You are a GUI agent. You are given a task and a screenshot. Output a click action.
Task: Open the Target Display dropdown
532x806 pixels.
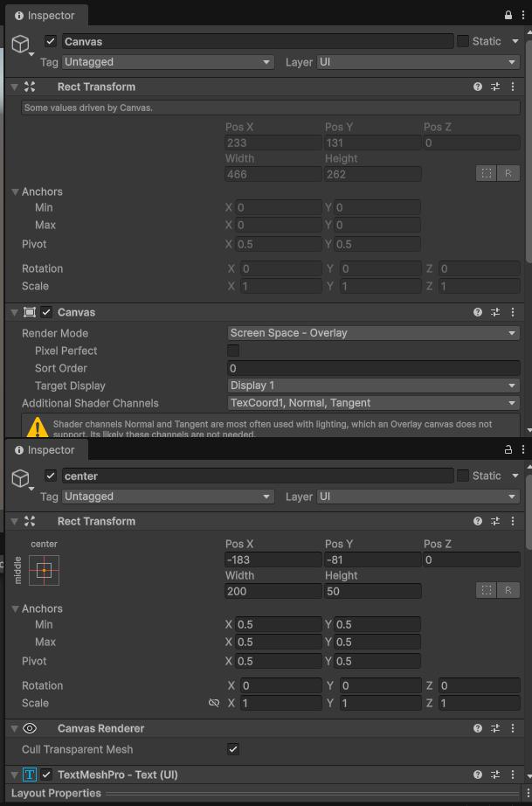pos(373,386)
